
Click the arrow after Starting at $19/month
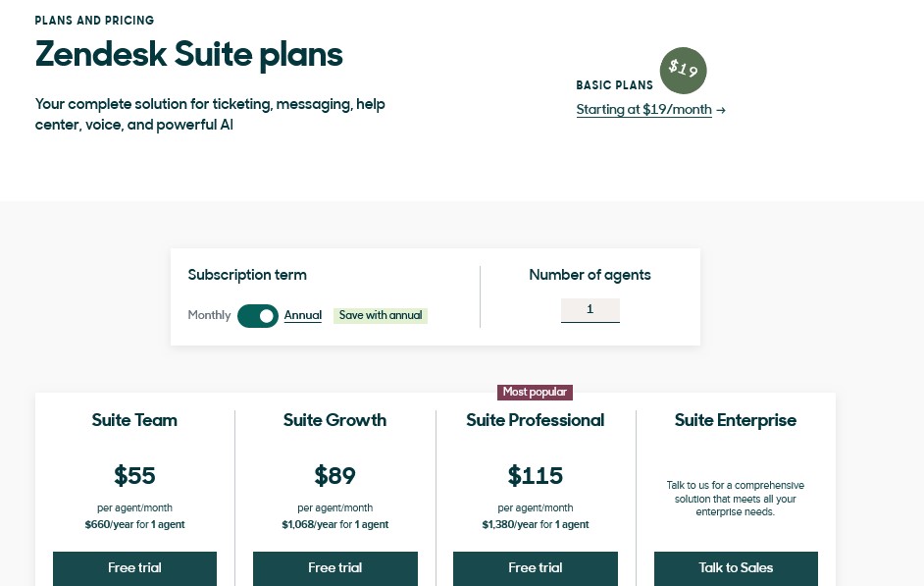point(721,110)
